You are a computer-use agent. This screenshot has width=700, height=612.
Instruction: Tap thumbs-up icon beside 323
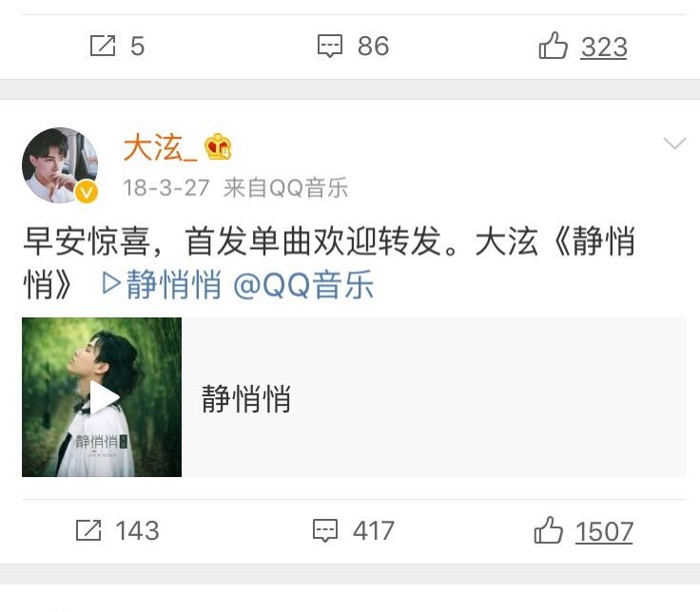554,46
